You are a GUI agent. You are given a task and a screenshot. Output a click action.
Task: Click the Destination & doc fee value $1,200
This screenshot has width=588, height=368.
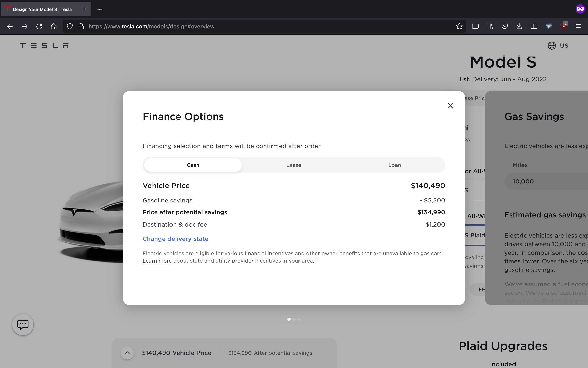coord(435,224)
